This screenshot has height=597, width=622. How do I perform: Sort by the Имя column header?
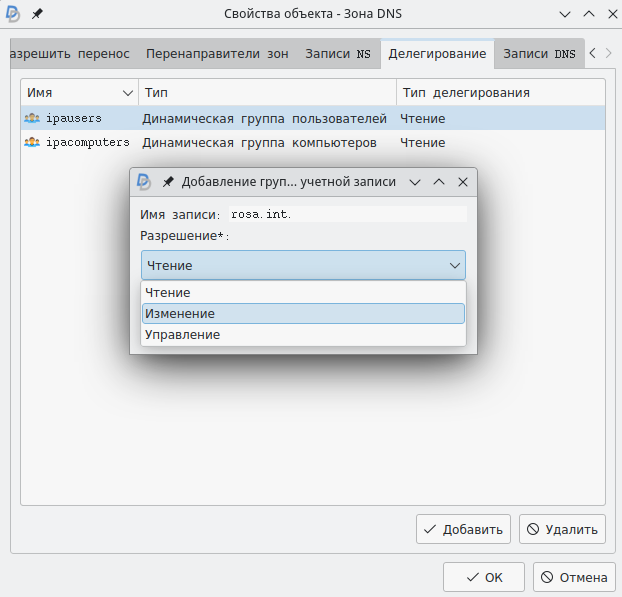point(78,93)
